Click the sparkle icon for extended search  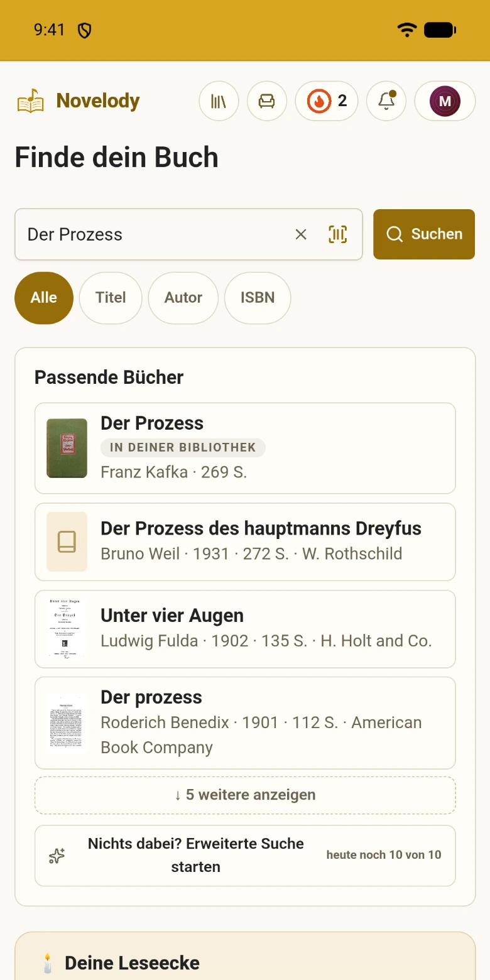coord(57,856)
